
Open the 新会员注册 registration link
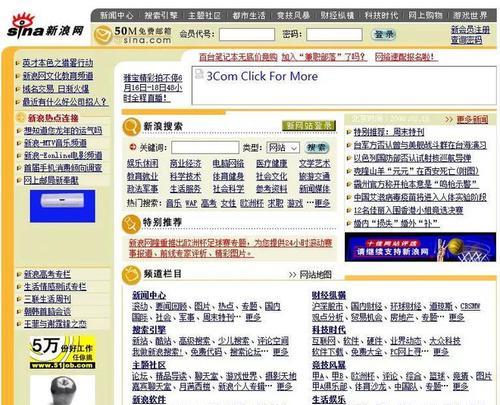pos(470,29)
